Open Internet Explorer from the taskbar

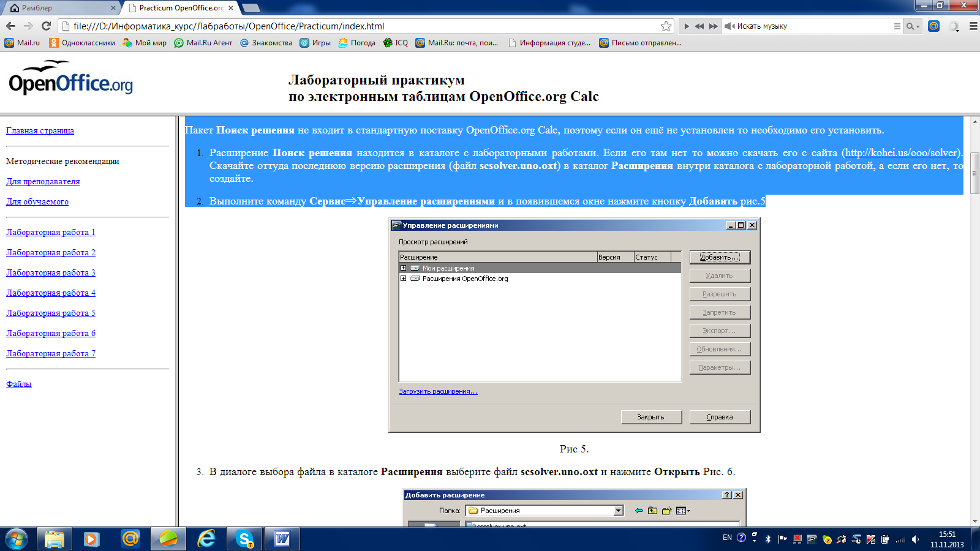(206, 539)
